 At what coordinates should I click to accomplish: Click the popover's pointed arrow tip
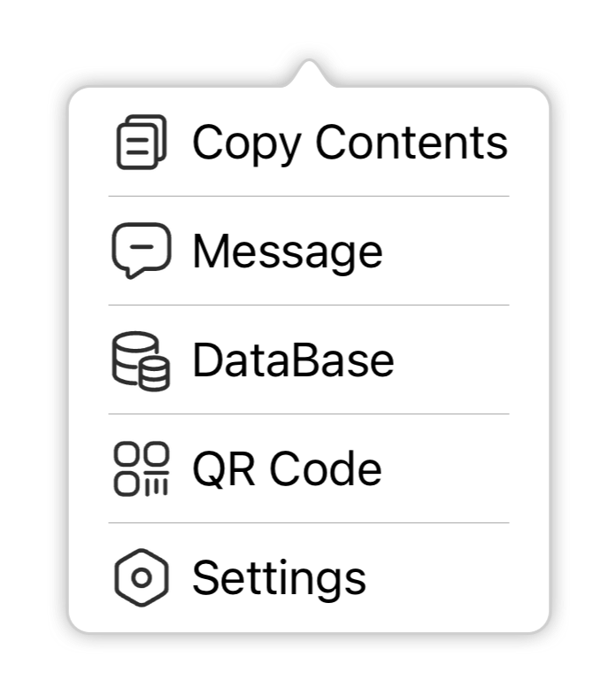click(309, 66)
